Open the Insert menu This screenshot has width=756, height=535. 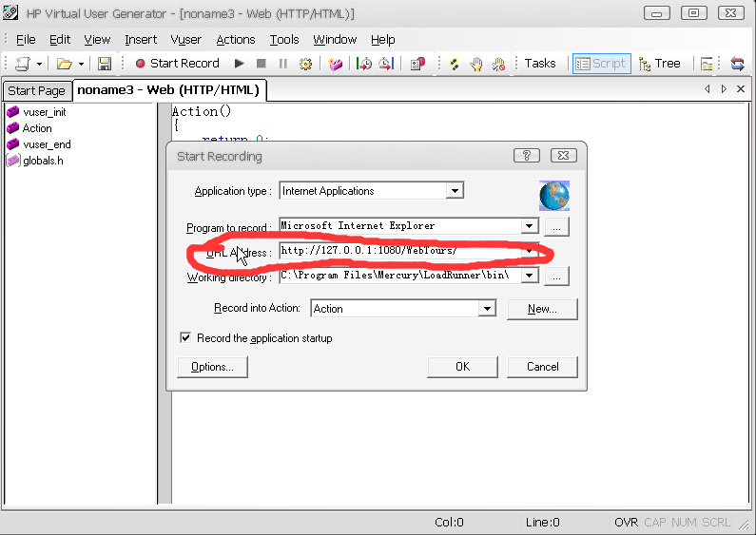point(141,40)
